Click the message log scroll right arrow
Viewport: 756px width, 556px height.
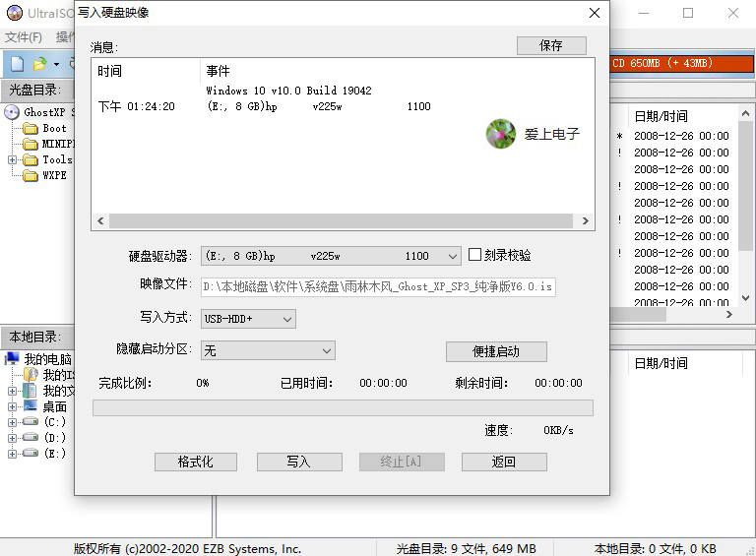point(586,220)
